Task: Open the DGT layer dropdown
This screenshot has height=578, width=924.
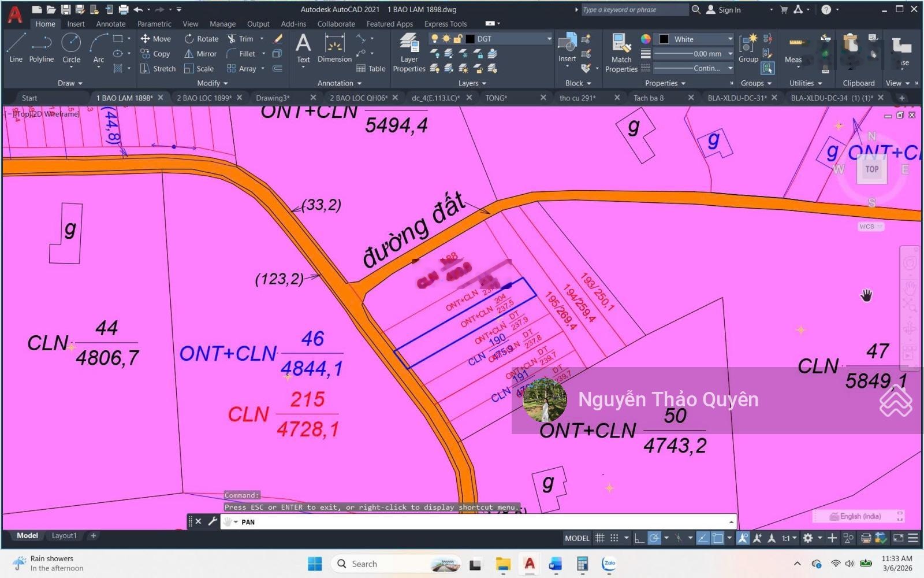Action: [549, 39]
